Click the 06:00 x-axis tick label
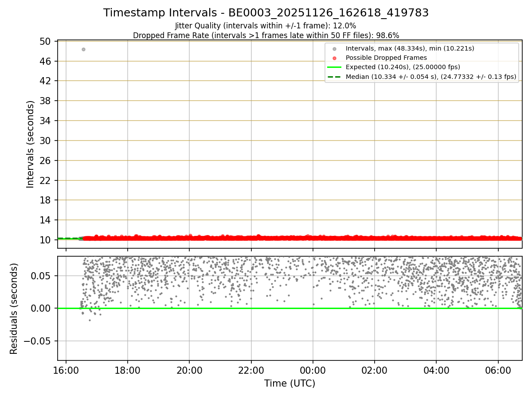The width and height of the screenshot is (532, 399). pos(498,370)
